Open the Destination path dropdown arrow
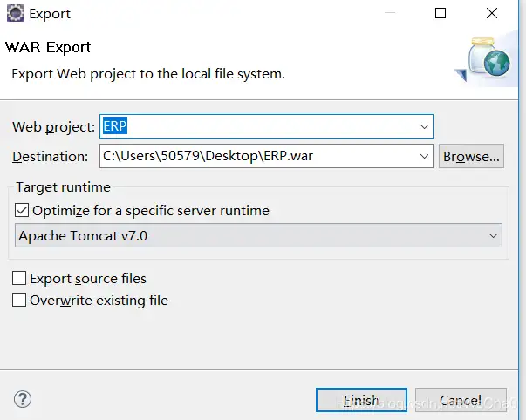This screenshot has height=420, width=526. coord(424,157)
